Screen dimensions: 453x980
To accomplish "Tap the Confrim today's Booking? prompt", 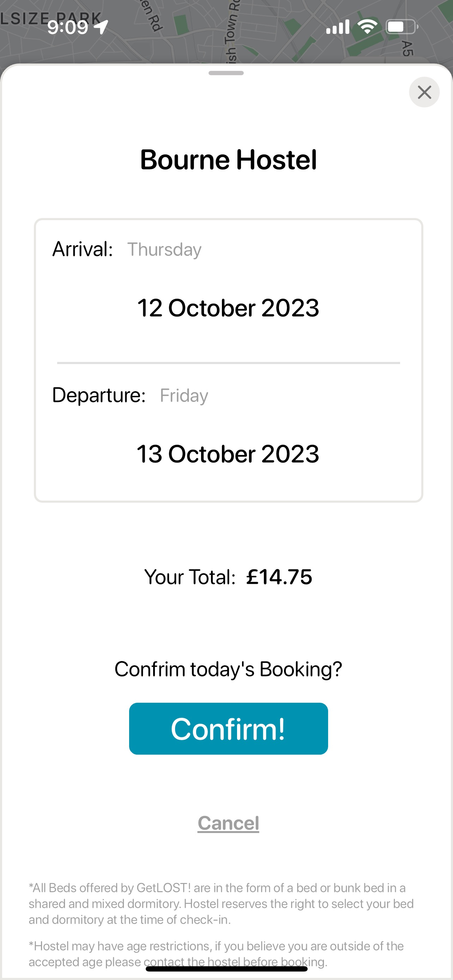I will (x=228, y=669).
